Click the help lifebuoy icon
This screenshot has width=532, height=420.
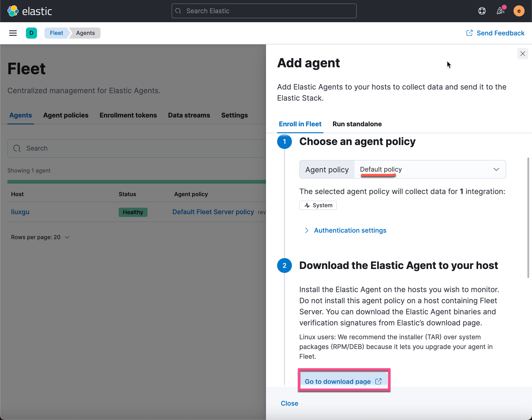click(482, 11)
